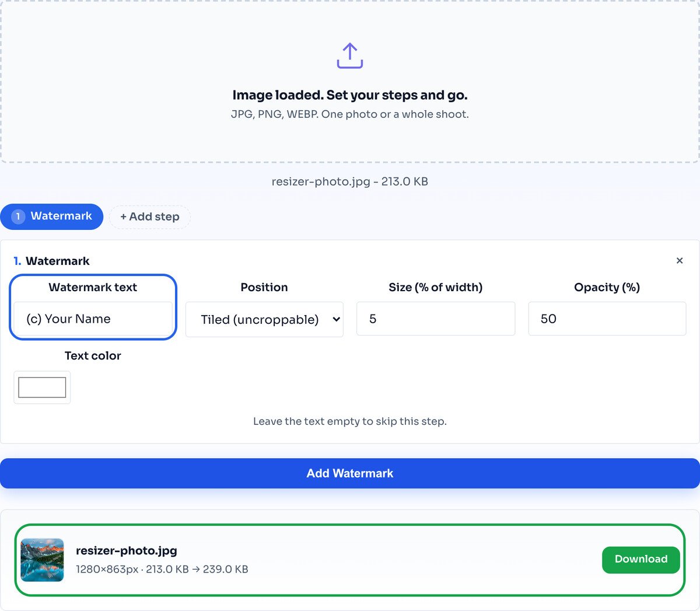
Task: Open the Position dropdown arrow
Action: pos(336,319)
